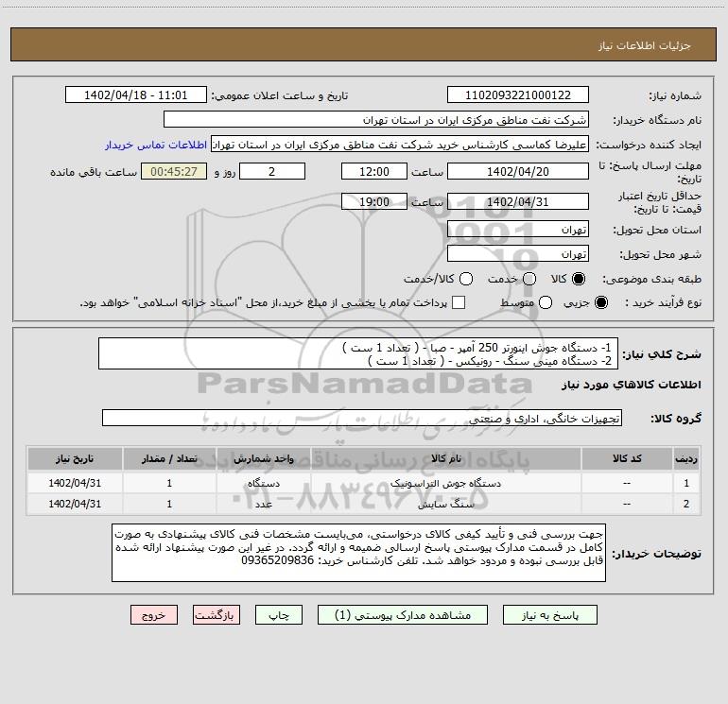Screen dimensions: 728x704
Task: Toggle the اسناد خزانه اسلامی payment checkbox
Action: pyautogui.click(x=459, y=302)
